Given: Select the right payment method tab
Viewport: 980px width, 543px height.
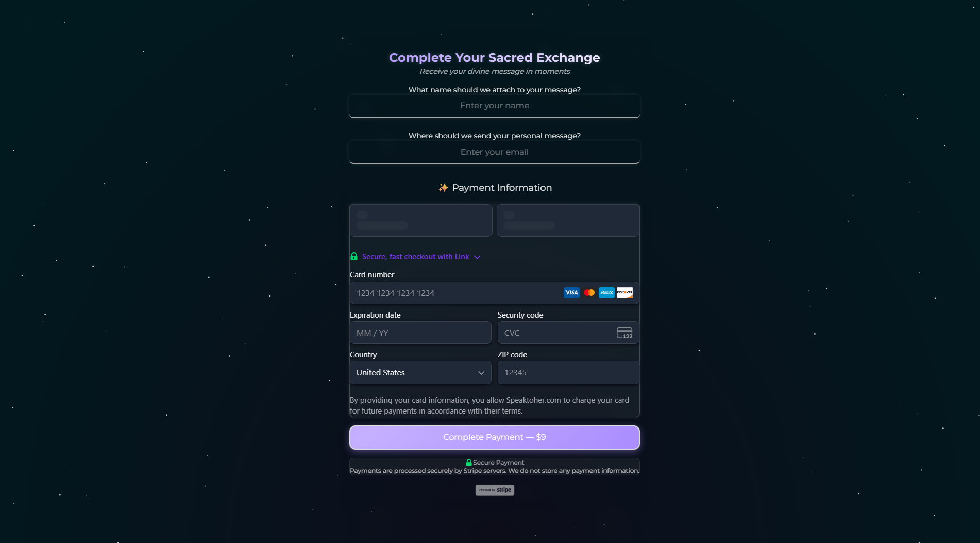Looking at the screenshot, I should pos(567,220).
